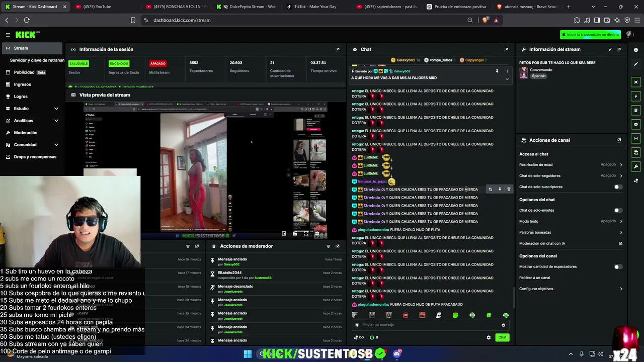
Task: Pop out the Acciones de moderador panel
Action: click(x=337, y=246)
